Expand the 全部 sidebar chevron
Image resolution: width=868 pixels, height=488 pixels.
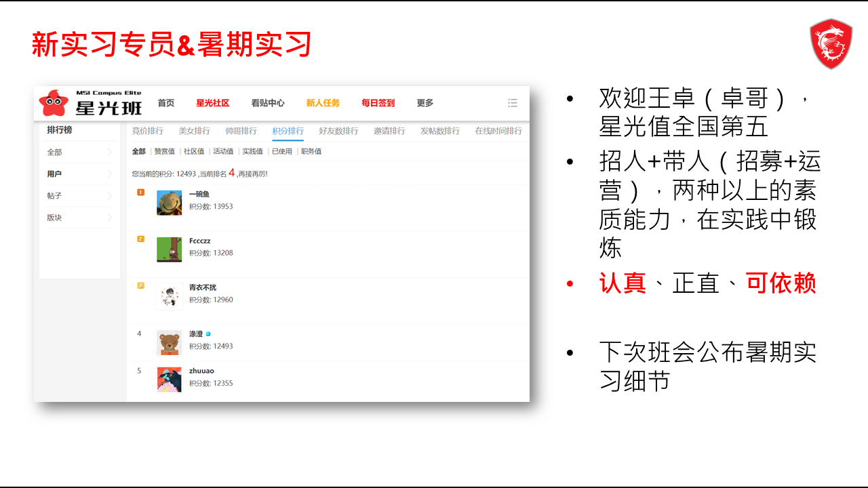coord(110,152)
